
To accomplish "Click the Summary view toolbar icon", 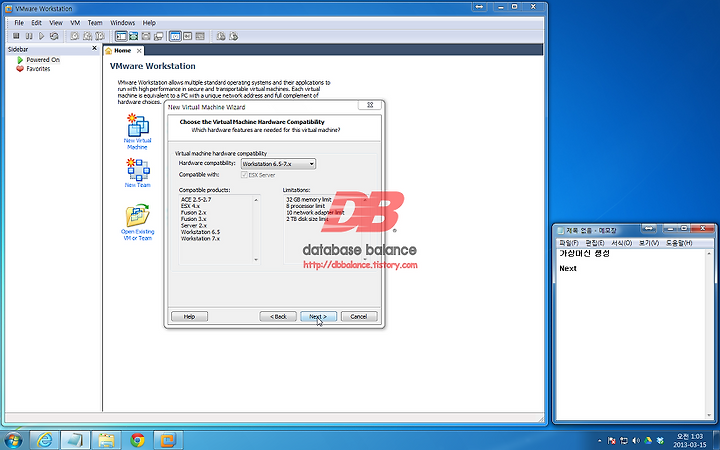I will (x=175, y=36).
